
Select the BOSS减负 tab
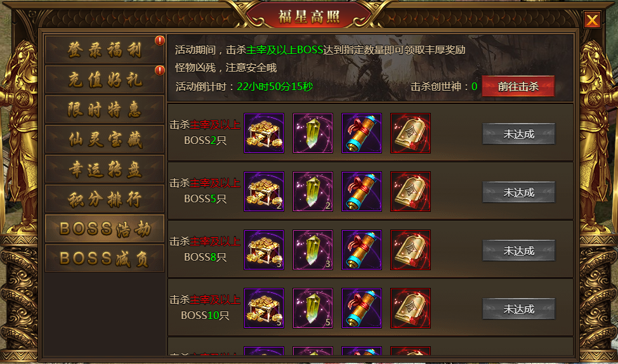tap(105, 258)
